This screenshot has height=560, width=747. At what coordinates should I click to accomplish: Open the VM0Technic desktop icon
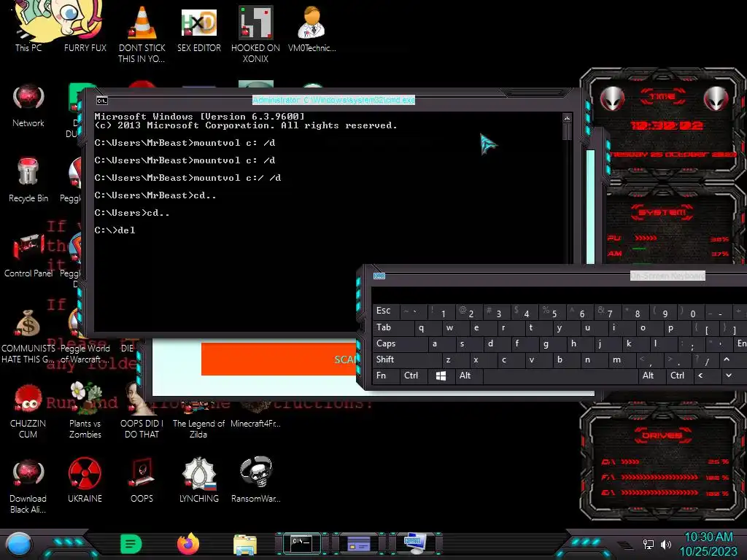pyautogui.click(x=311, y=28)
